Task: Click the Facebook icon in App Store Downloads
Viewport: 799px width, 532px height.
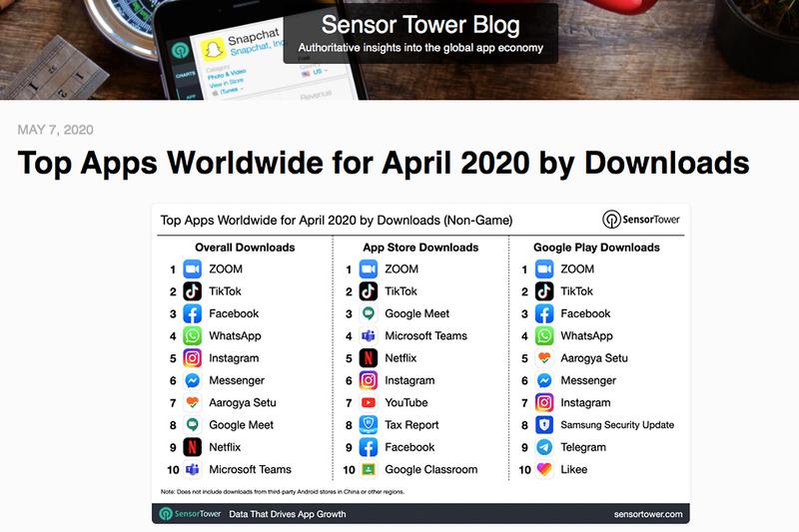Action: pyautogui.click(x=369, y=447)
